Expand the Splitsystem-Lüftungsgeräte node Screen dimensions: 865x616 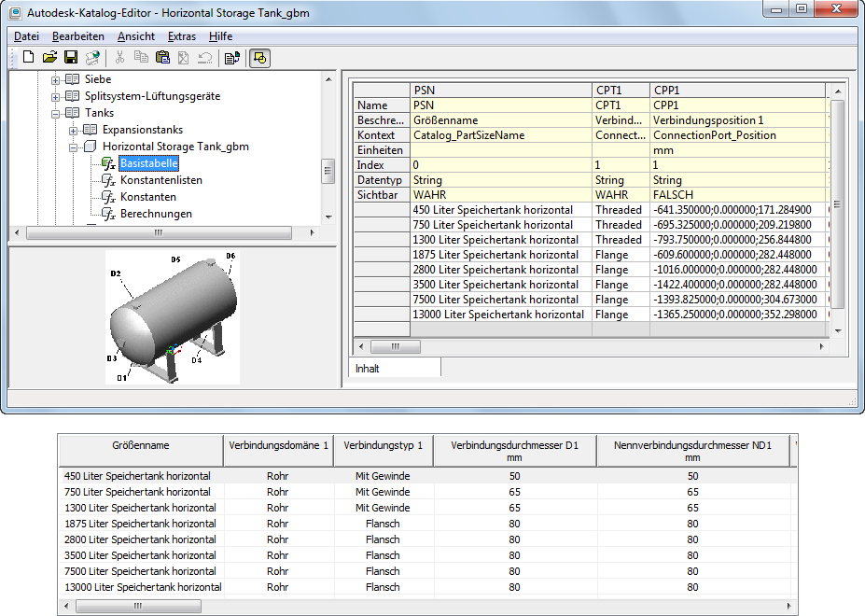[55, 97]
